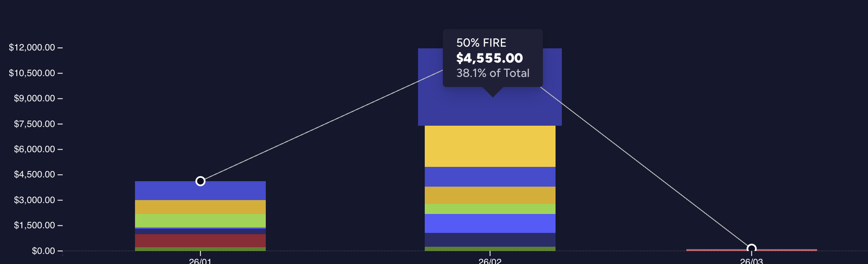Click the $4,555.00 amount in the tooltip
The height and width of the screenshot is (264, 868).
490,58
